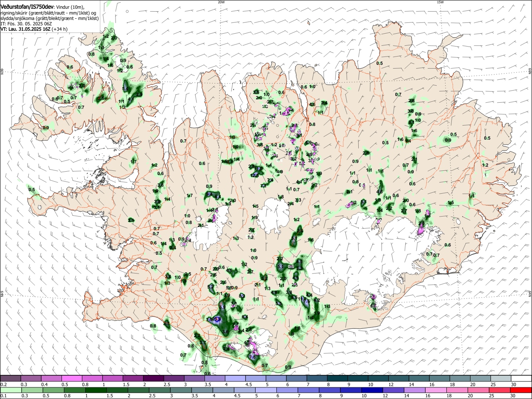Click the 20W longitude label at top
Screen dimensions: 532x399
[221, 2]
